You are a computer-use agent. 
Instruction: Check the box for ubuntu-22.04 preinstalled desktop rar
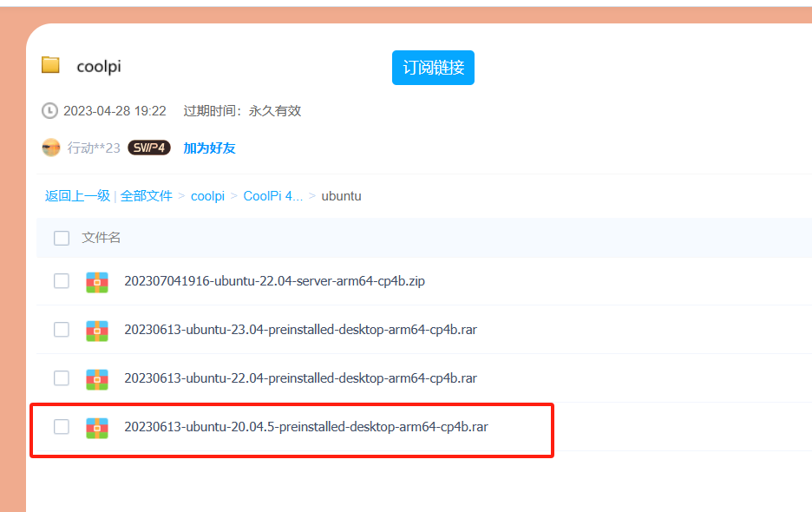[62, 378]
